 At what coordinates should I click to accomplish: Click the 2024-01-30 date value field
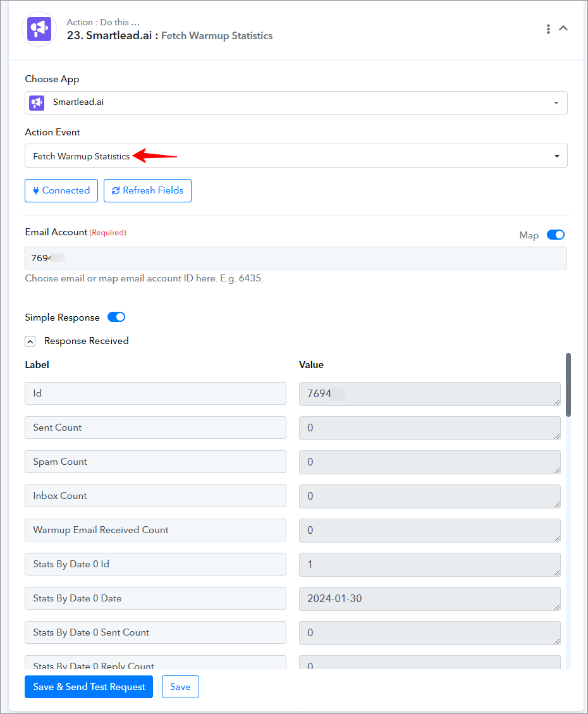point(430,599)
